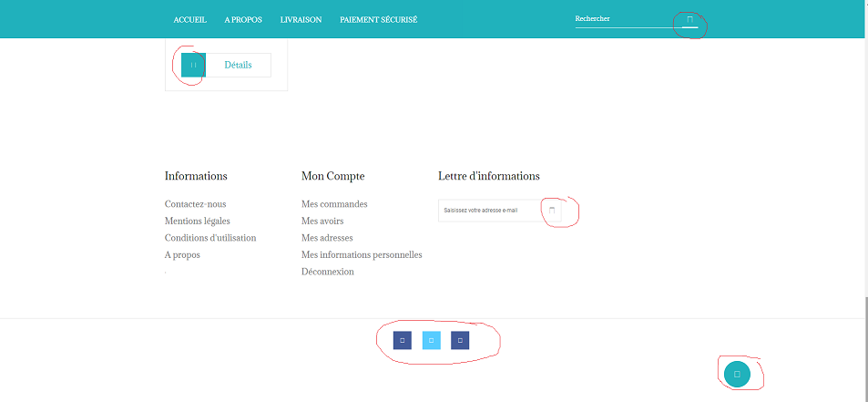The width and height of the screenshot is (868, 402).
Task: Open the Conditions d'utilisation link
Action: coord(210,238)
